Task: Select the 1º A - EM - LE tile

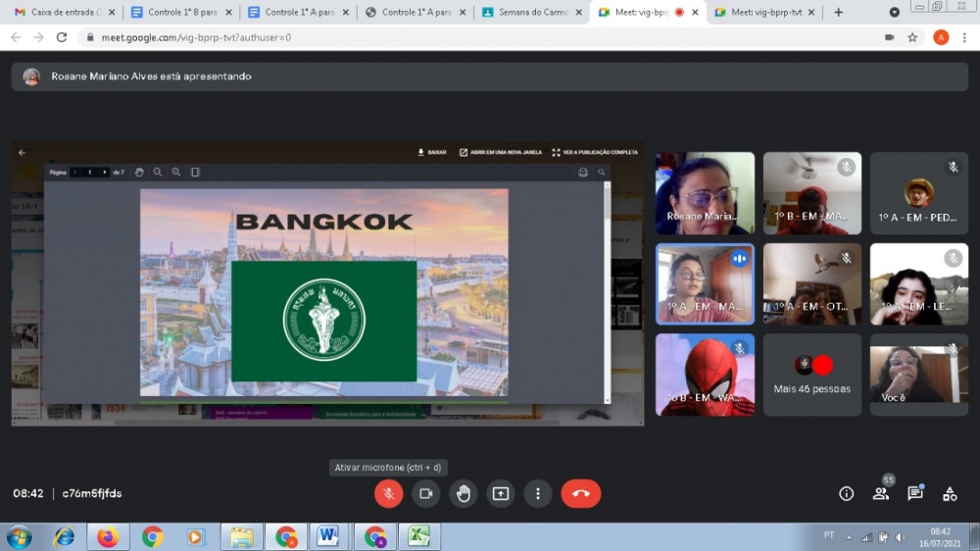Action: 919,284
